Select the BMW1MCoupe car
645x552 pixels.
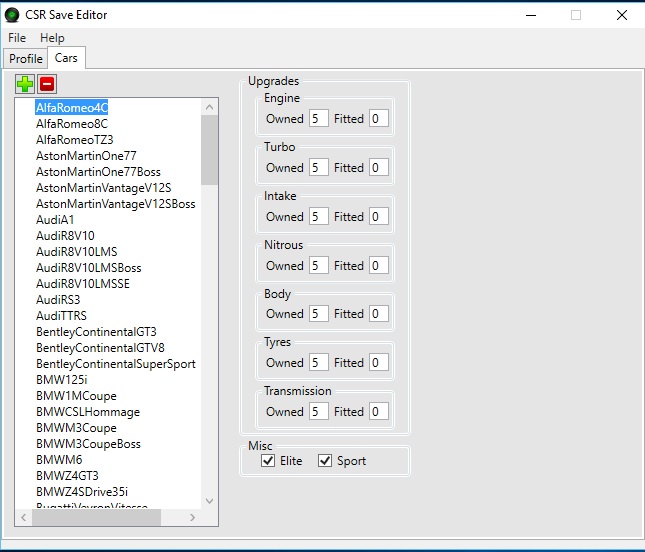click(x=76, y=396)
